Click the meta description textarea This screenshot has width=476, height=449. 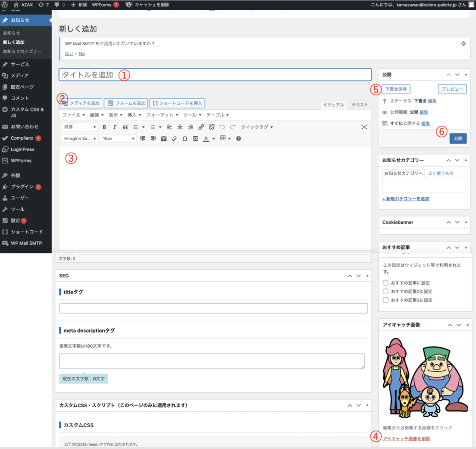point(212,361)
